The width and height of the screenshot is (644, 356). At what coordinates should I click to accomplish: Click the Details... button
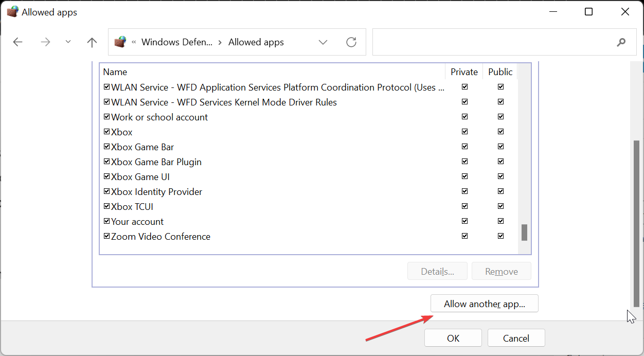pyautogui.click(x=437, y=271)
